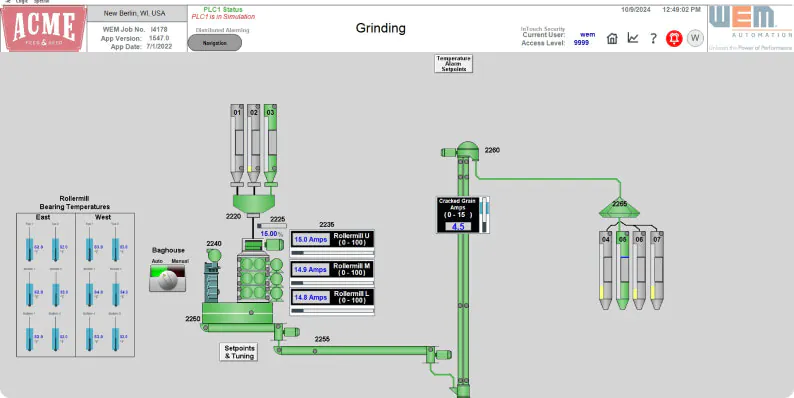
Task: Select destination bin 07
Action: [657, 270]
